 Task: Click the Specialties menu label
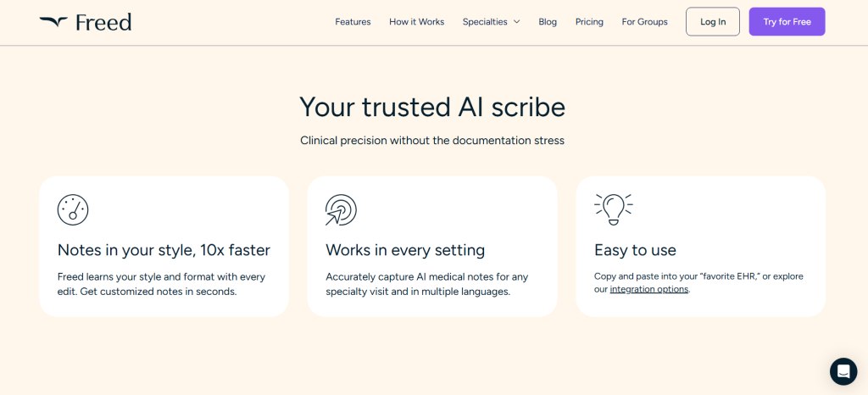485,22
